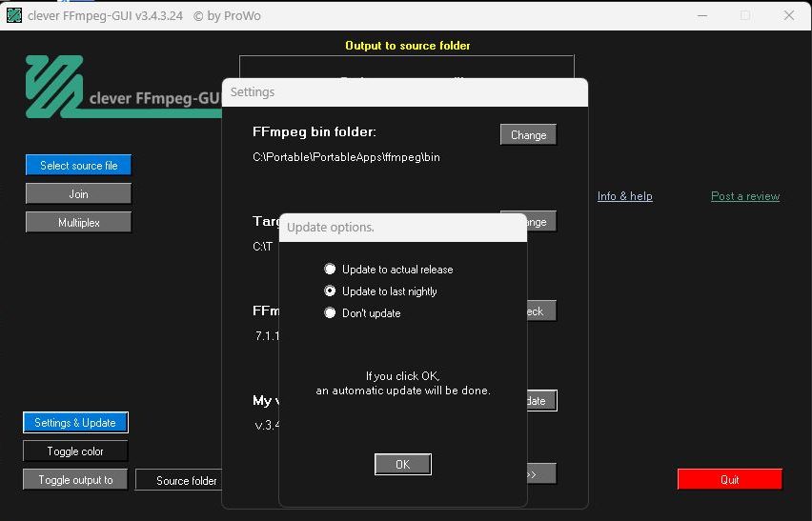Click the Settings & Update button

(75, 422)
